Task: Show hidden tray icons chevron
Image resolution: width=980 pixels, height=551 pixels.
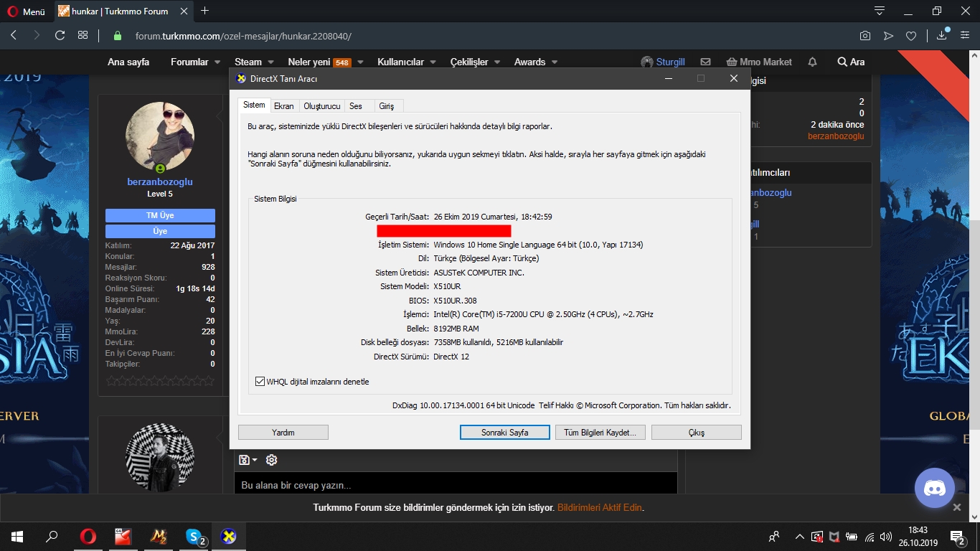Action: 800,536
